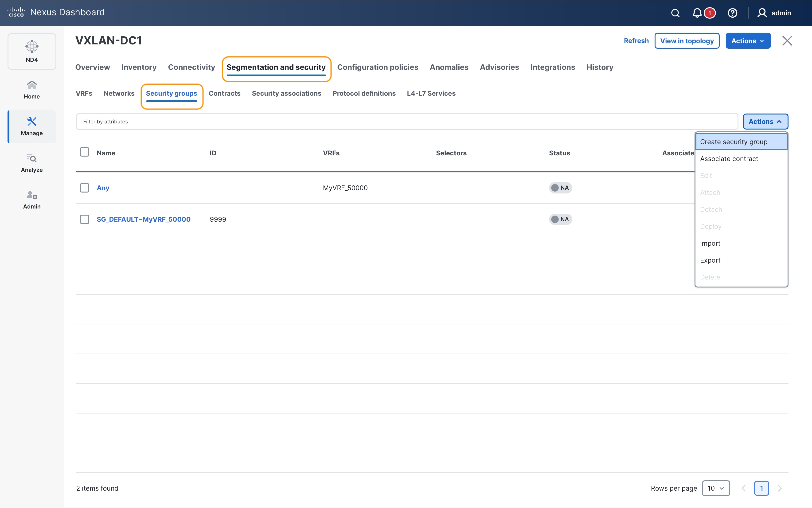Switch to VRFs sub-tab
812x508 pixels.
point(84,93)
